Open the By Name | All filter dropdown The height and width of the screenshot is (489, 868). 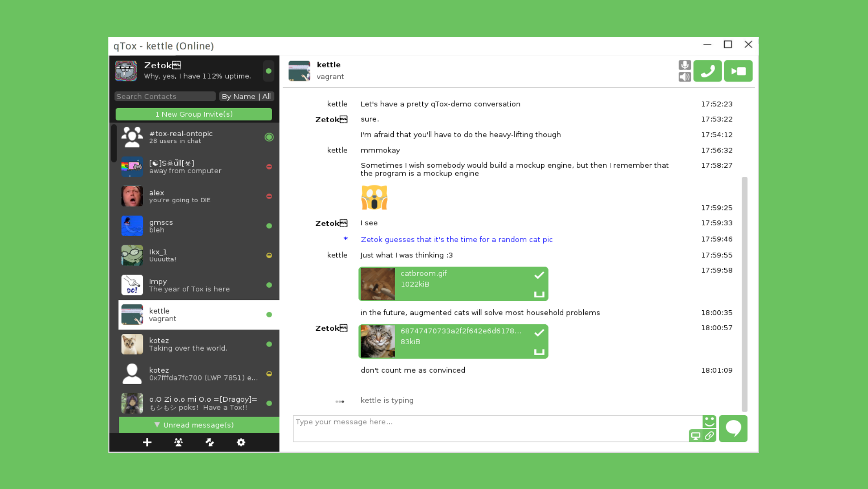pyautogui.click(x=246, y=96)
